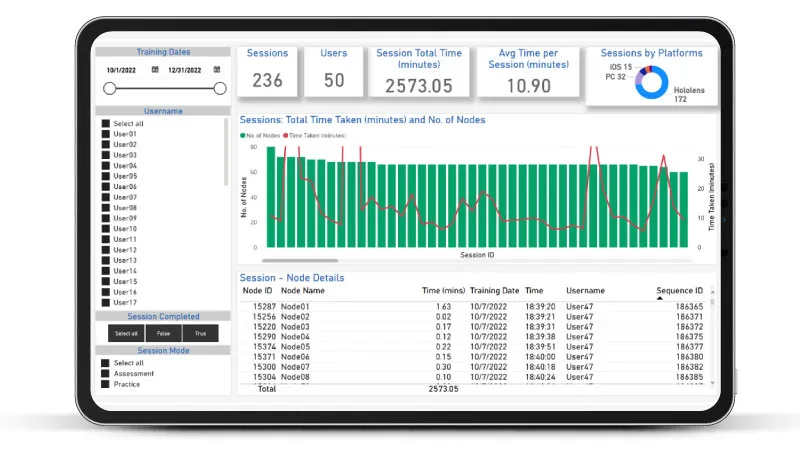This screenshot has height=457, width=800.
Task: Select the False session completed button
Action: pyautogui.click(x=163, y=333)
